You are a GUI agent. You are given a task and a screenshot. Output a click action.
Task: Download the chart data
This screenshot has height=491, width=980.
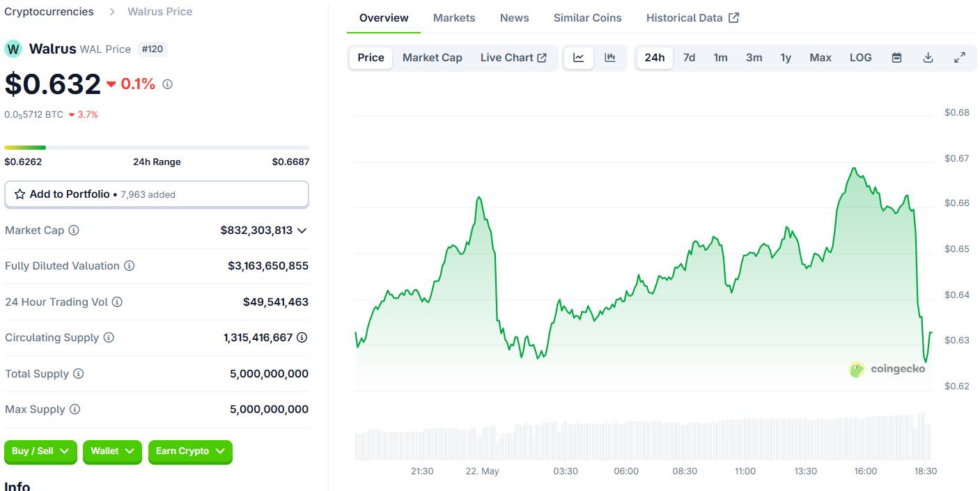coord(928,58)
